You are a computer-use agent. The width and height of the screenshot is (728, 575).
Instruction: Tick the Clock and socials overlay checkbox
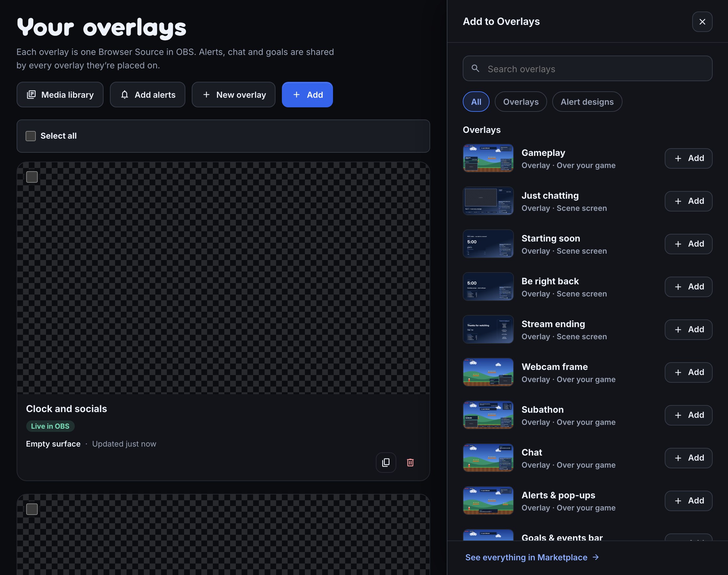coord(32,177)
